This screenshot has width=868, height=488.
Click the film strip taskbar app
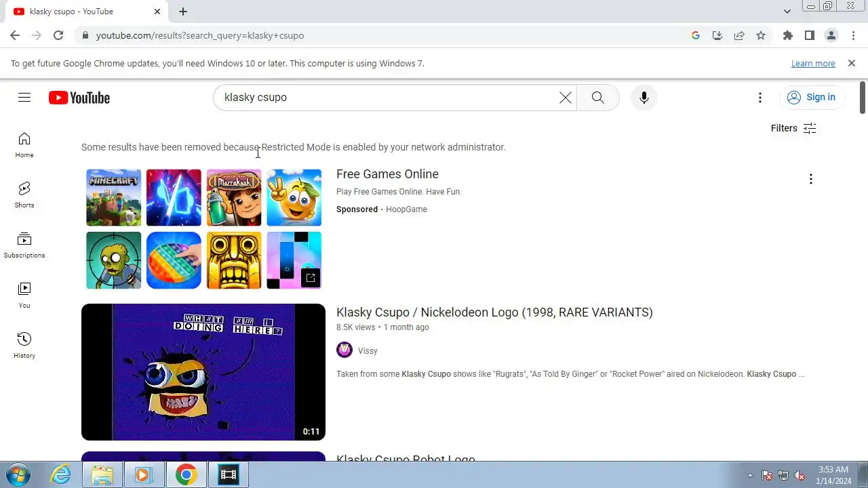229,475
